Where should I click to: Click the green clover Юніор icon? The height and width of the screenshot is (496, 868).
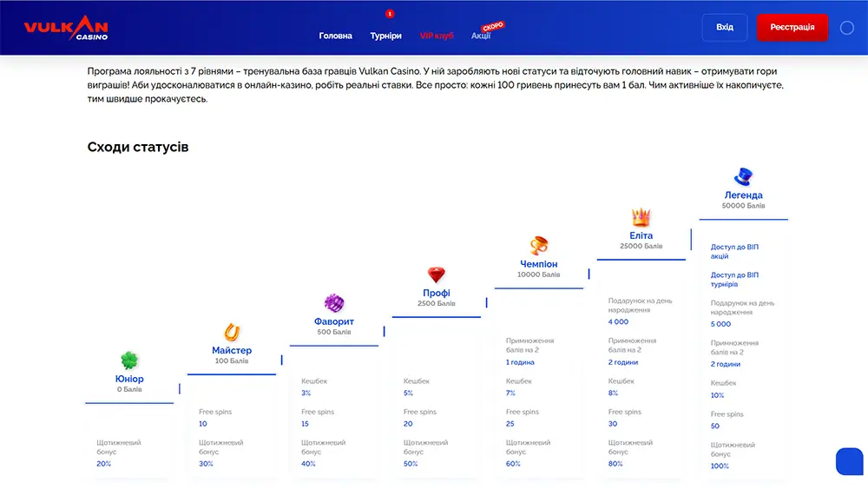pyautogui.click(x=129, y=360)
